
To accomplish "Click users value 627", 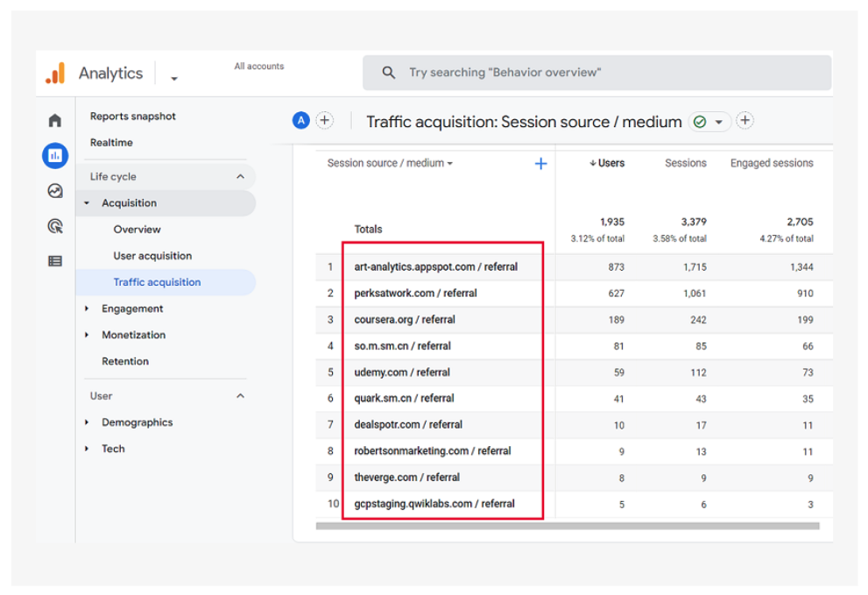I will 616,294.
